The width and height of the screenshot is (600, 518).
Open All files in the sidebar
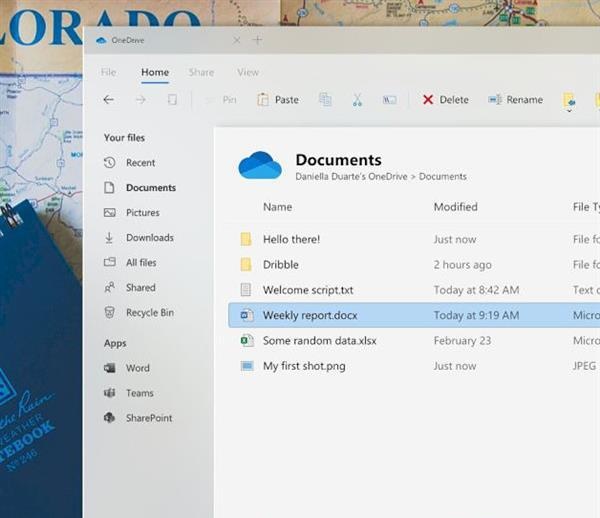pos(130,262)
